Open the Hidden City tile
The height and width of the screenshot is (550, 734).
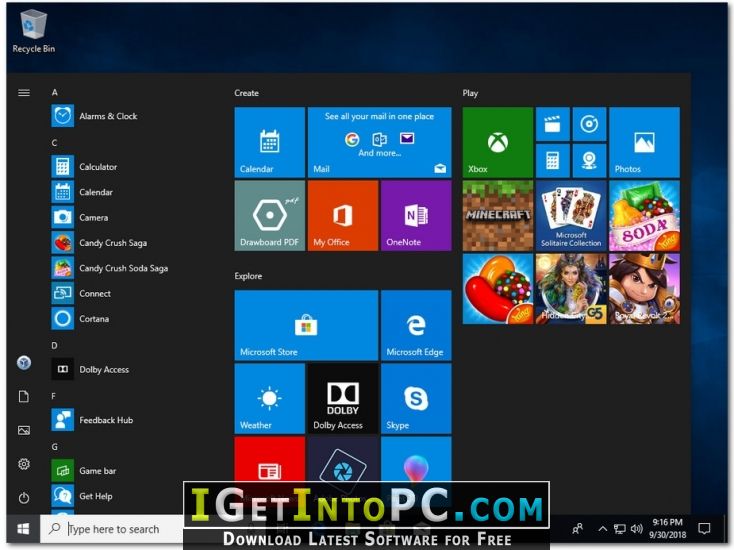(x=571, y=289)
